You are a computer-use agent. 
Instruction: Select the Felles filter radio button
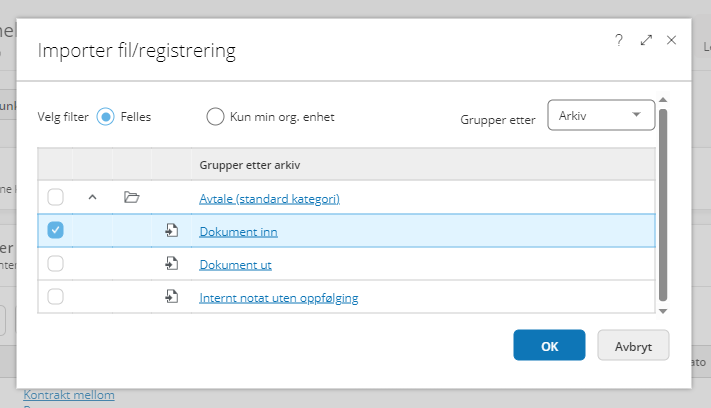[106, 116]
